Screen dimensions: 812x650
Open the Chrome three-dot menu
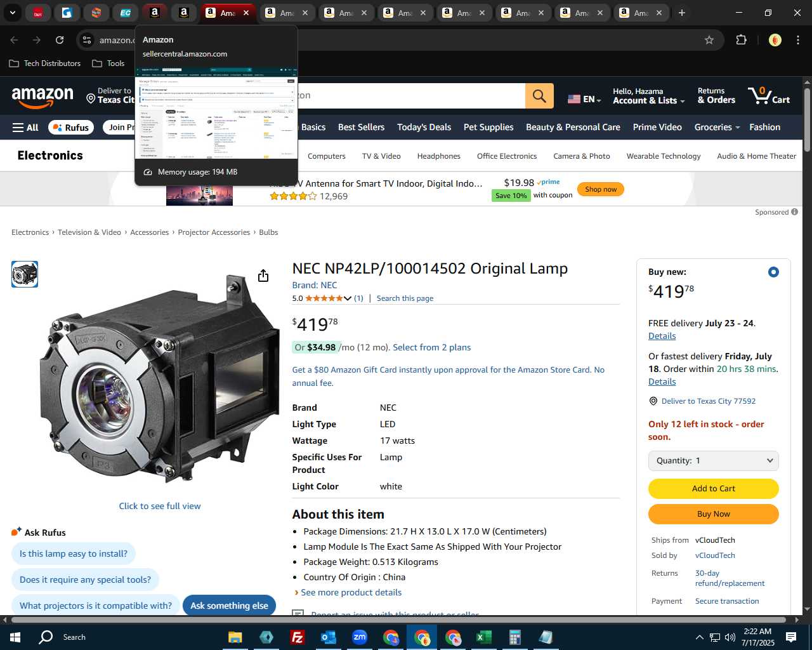coord(798,40)
